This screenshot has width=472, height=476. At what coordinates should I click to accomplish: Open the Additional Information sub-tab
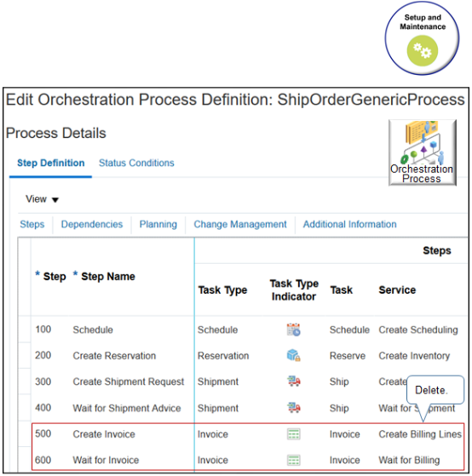click(x=349, y=224)
